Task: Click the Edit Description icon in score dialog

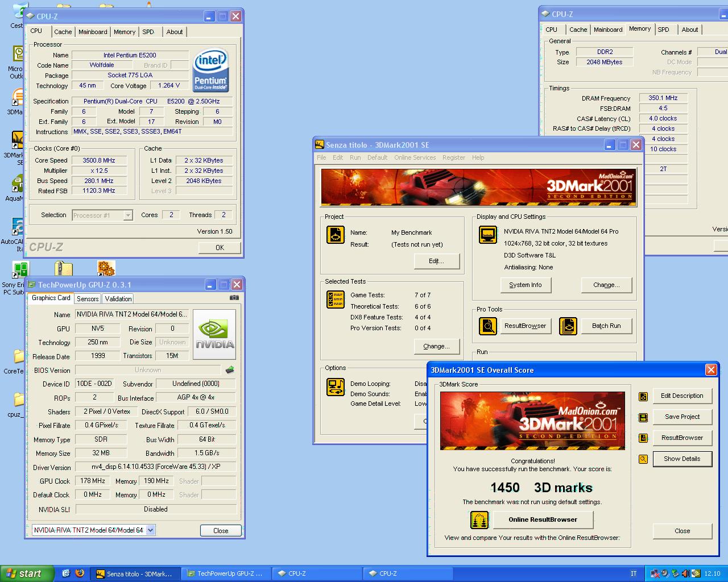Action: coord(643,397)
